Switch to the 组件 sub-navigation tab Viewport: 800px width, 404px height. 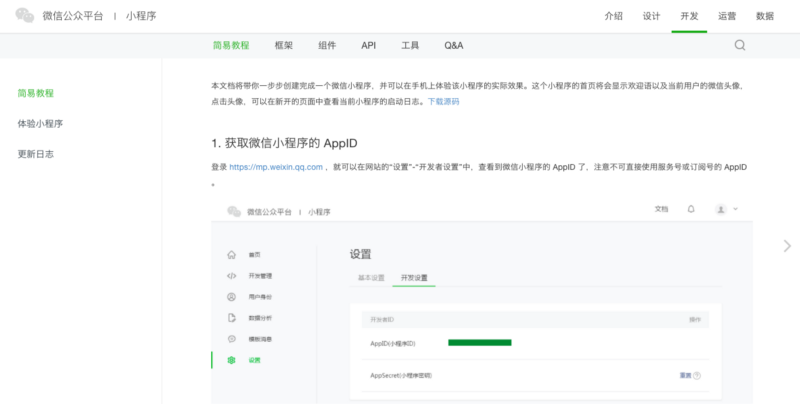tap(327, 45)
